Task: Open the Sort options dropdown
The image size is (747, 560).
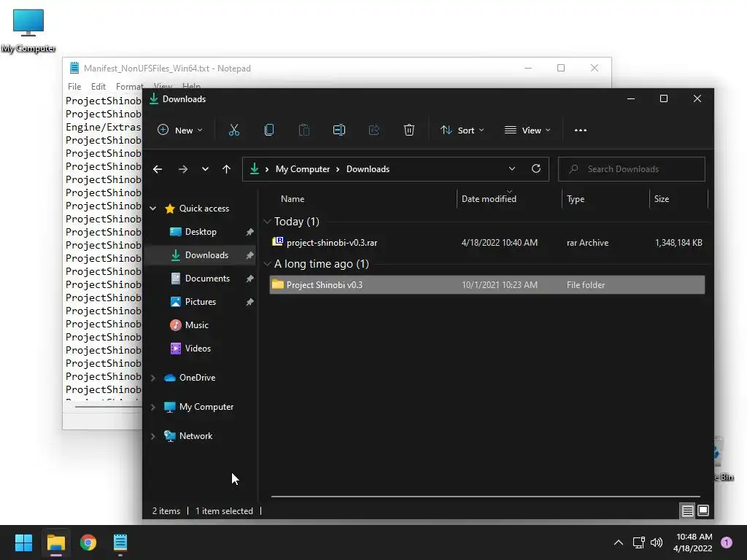Action: pyautogui.click(x=462, y=130)
